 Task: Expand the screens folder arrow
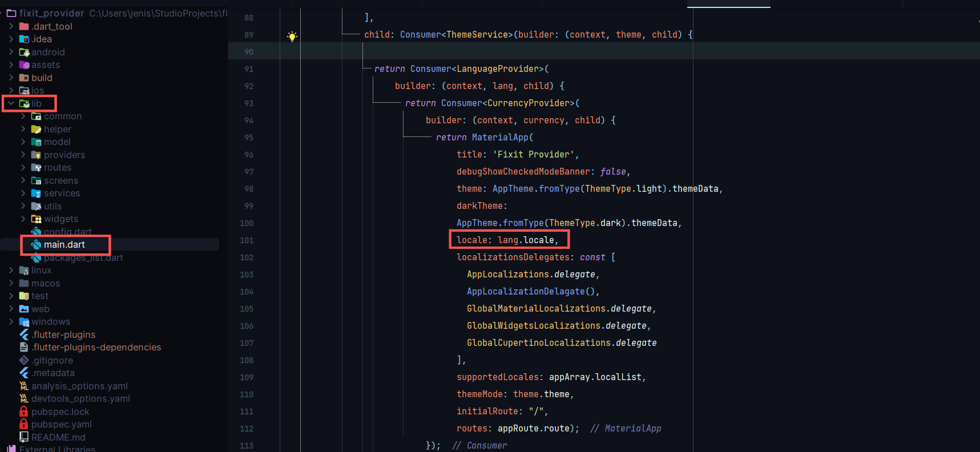(23, 180)
